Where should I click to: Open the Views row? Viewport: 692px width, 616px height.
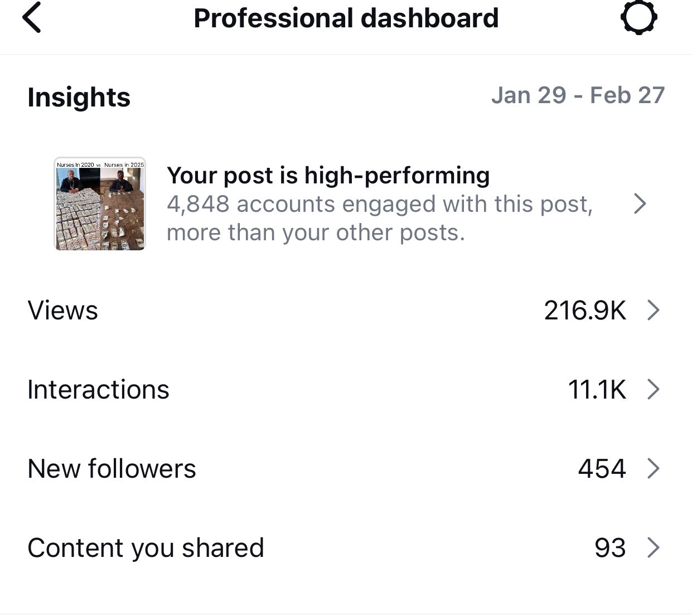click(x=346, y=311)
